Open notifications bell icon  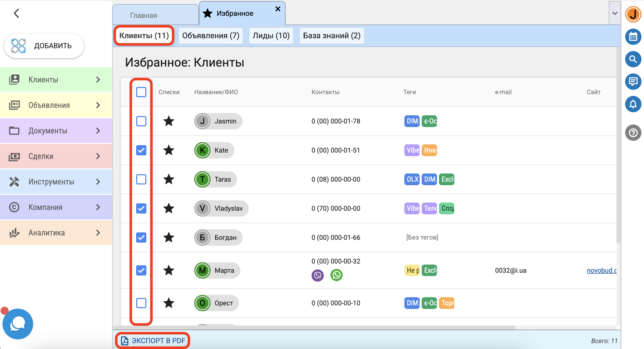pos(633,104)
